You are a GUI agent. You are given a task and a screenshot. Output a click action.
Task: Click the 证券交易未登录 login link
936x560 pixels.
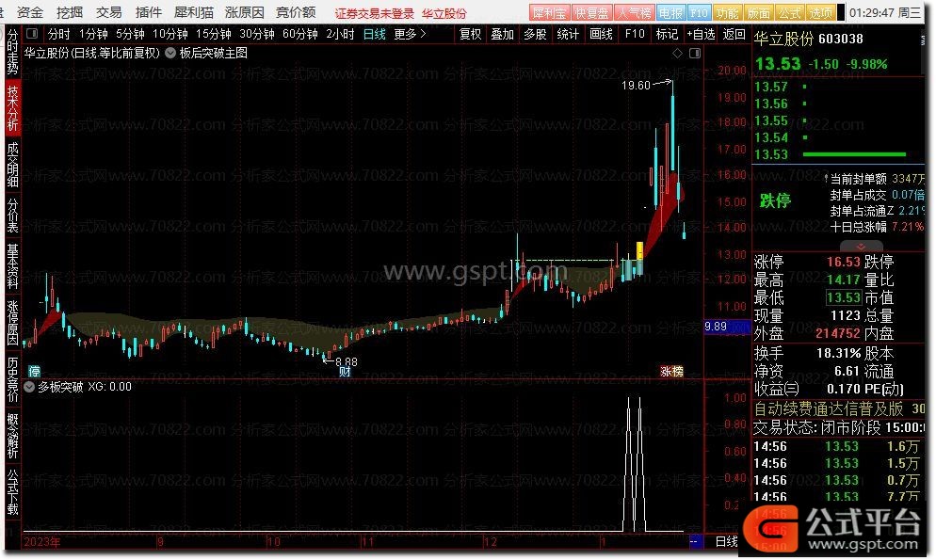pyautogui.click(x=374, y=13)
